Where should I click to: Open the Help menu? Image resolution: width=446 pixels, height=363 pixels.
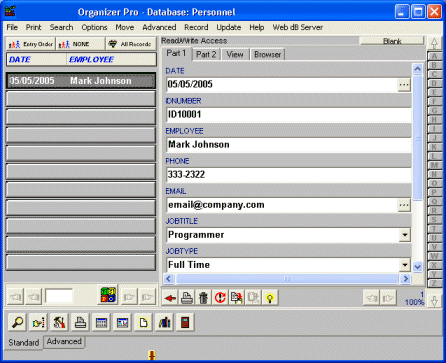257,27
